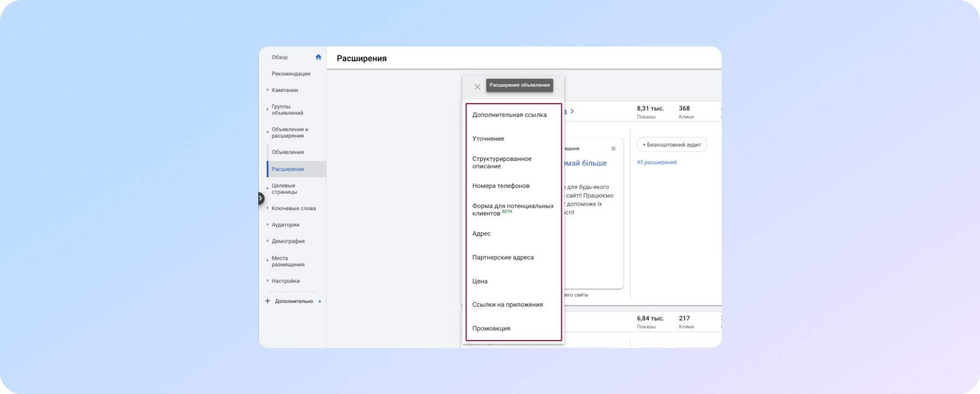Expand the Аудитории arrow
980x394 pixels.
[x=268, y=224]
